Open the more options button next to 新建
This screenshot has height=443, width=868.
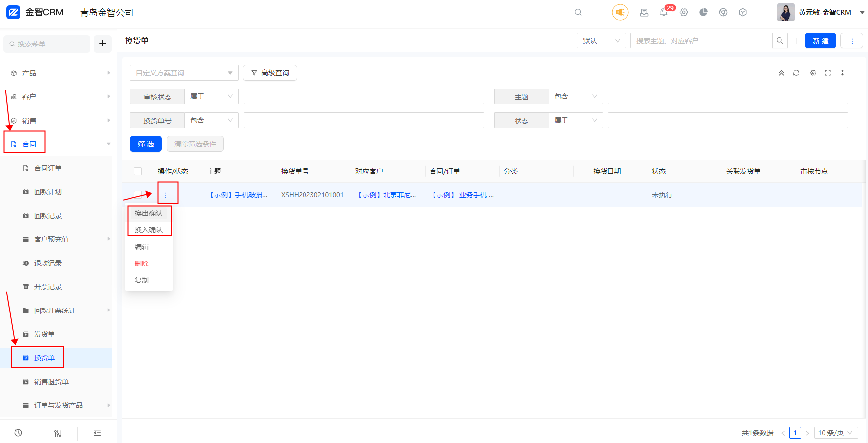(x=852, y=41)
